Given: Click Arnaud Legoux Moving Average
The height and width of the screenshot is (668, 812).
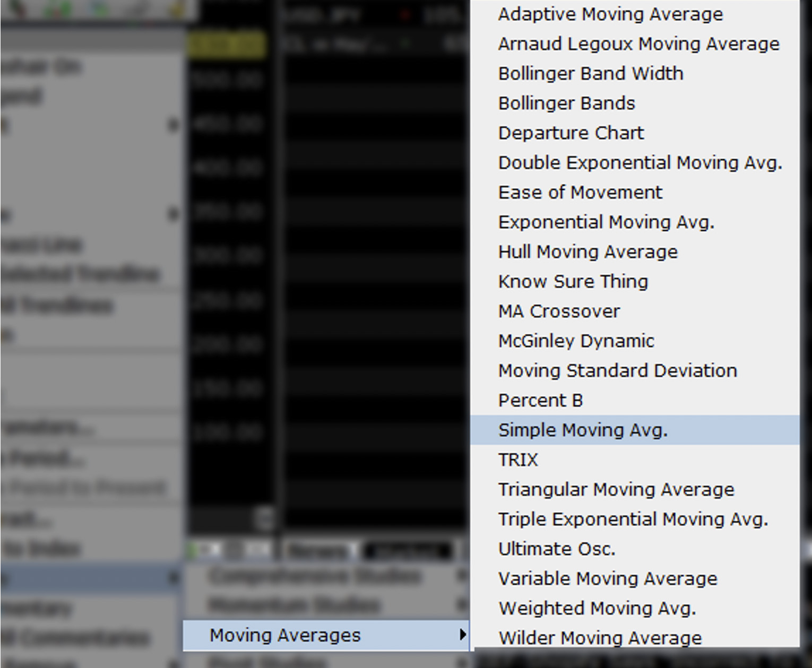Looking at the screenshot, I should tap(638, 44).
